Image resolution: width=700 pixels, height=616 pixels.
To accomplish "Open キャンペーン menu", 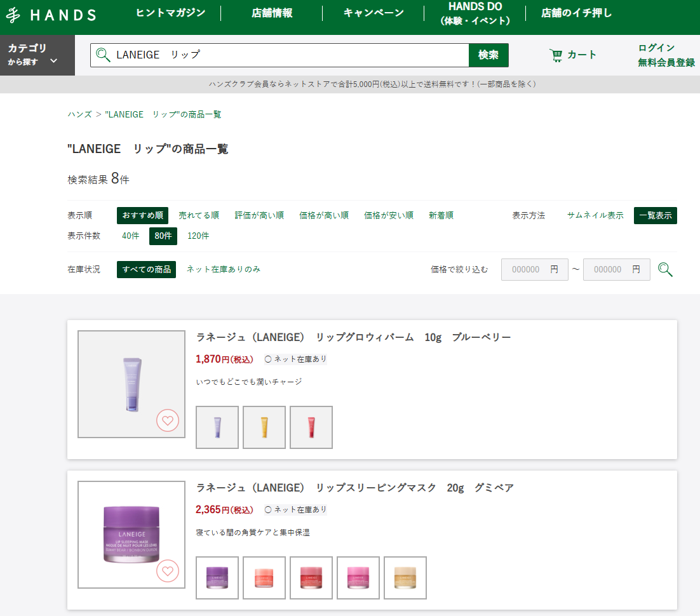I will click(x=374, y=13).
